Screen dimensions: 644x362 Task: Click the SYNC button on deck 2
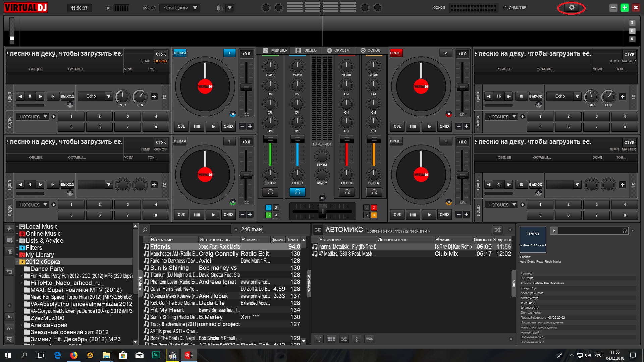(444, 126)
